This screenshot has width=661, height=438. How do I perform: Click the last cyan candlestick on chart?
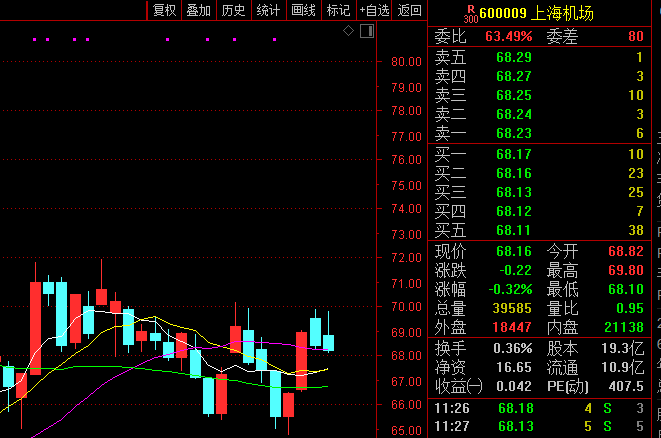click(328, 343)
